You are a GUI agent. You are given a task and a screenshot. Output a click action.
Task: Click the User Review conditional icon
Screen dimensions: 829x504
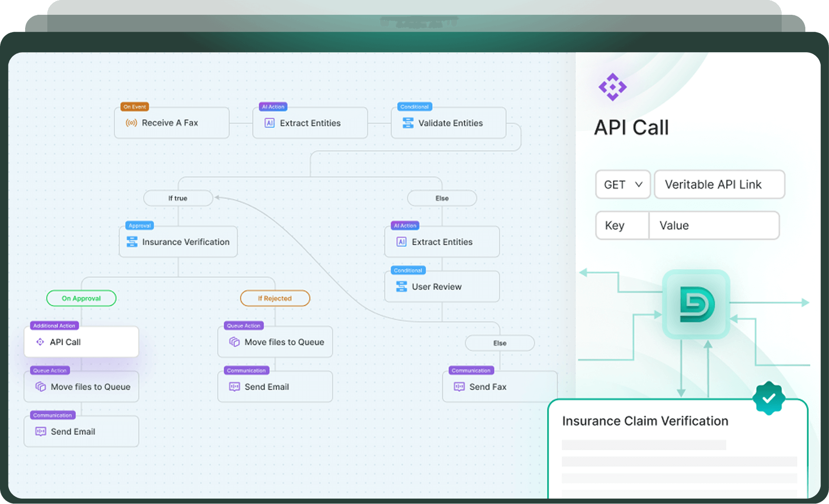[402, 286]
